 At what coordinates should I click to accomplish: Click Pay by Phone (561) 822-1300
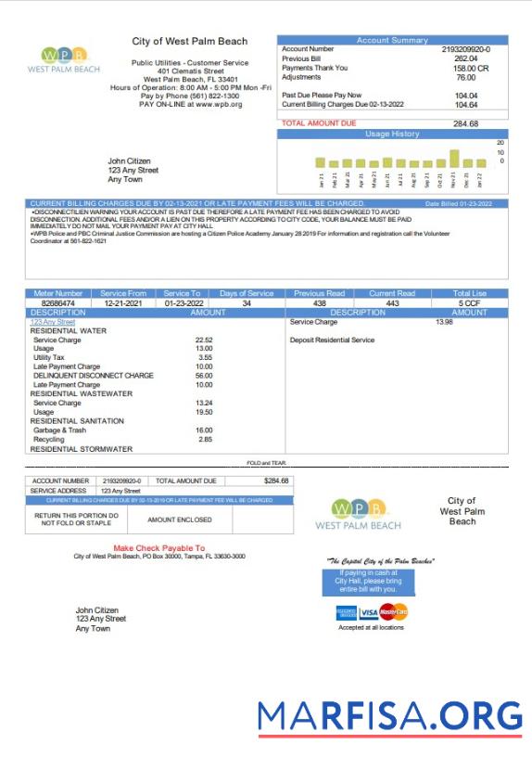(190, 96)
